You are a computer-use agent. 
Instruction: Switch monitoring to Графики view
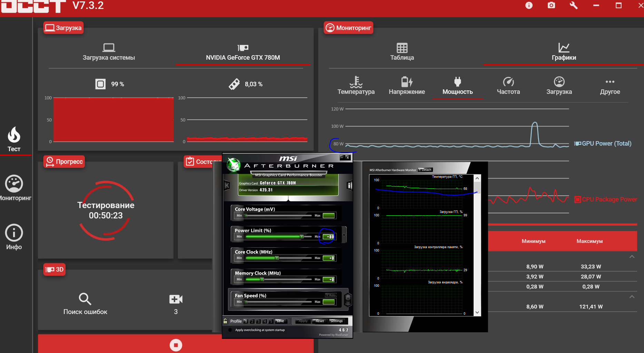point(564,52)
